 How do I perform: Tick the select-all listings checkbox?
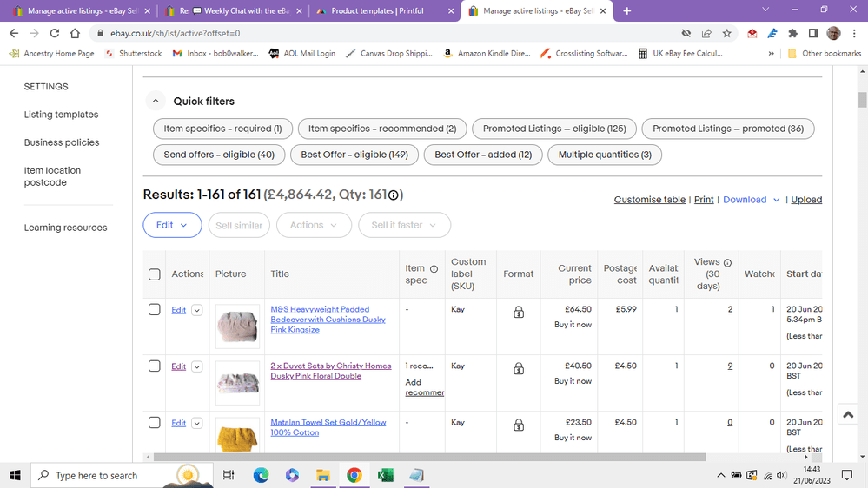(155, 274)
